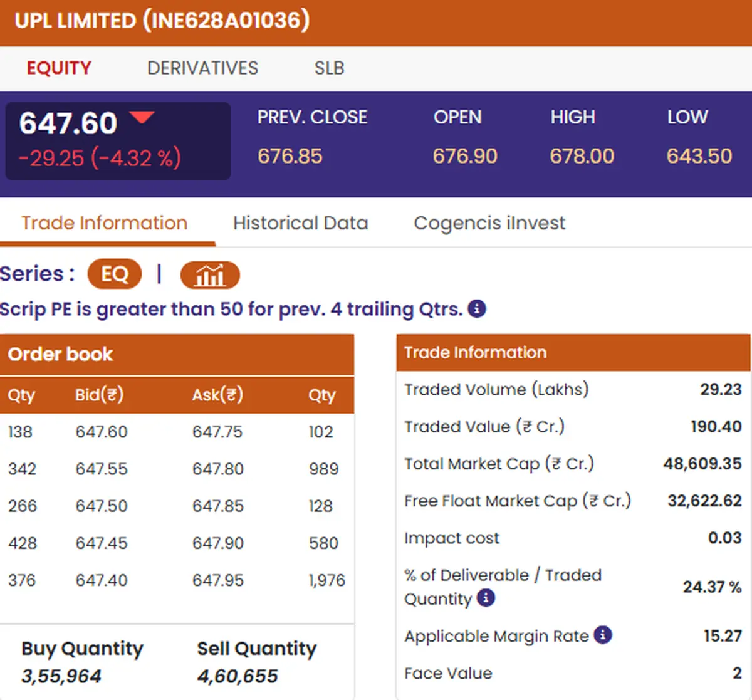The width and height of the screenshot is (752, 700).
Task: Click Applicable Margin Rate value 15.27
Action: pyautogui.click(x=723, y=635)
